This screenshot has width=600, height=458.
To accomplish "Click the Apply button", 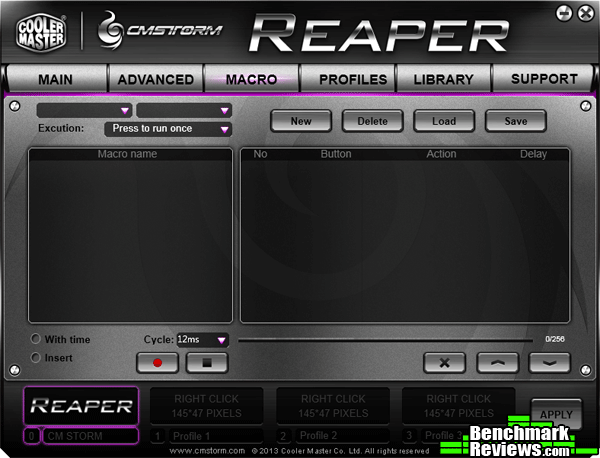I will point(555,413).
